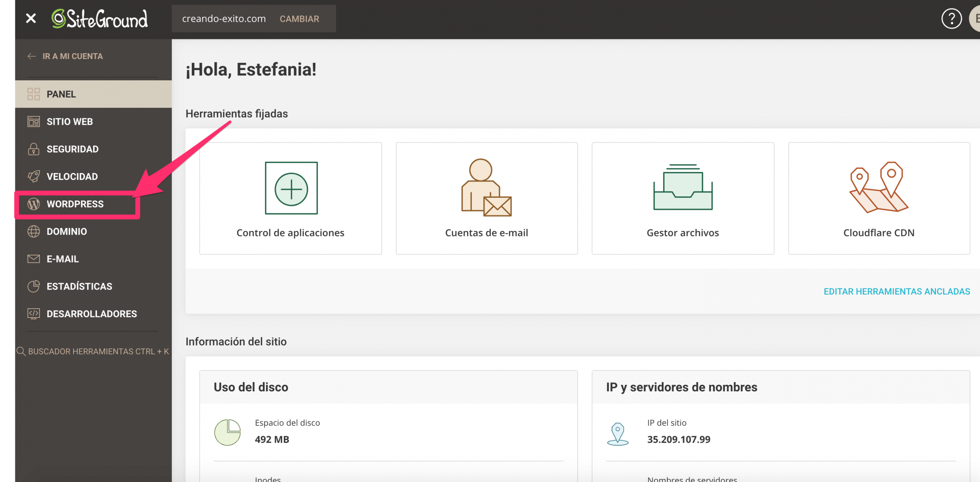The width and height of the screenshot is (980, 482).
Task: Click the WordPress logo icon
Action: tap(34, 204)
